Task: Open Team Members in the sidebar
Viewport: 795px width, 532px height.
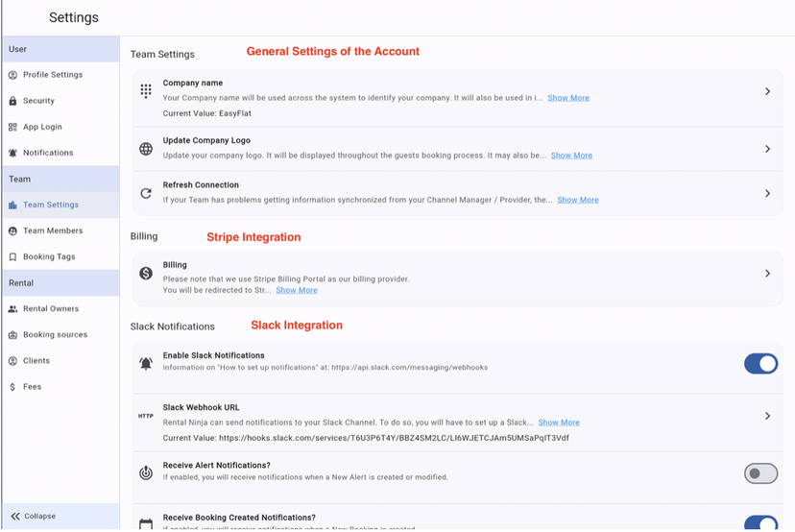Action: pos(53,230)
